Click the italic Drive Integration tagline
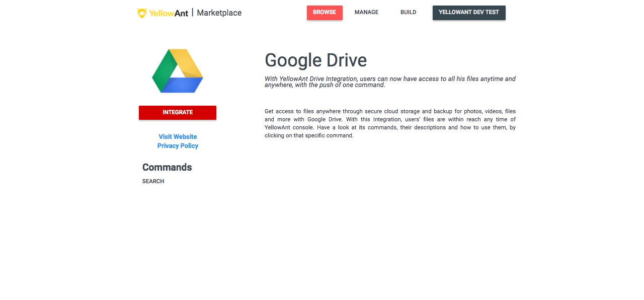This screenshot has width=644, height=300. 390,82
